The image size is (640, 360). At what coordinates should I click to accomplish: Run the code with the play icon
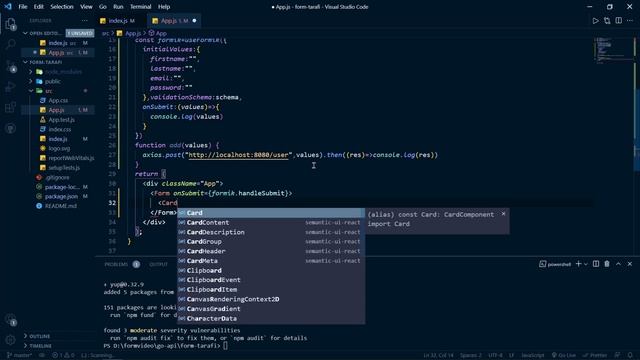596,21
